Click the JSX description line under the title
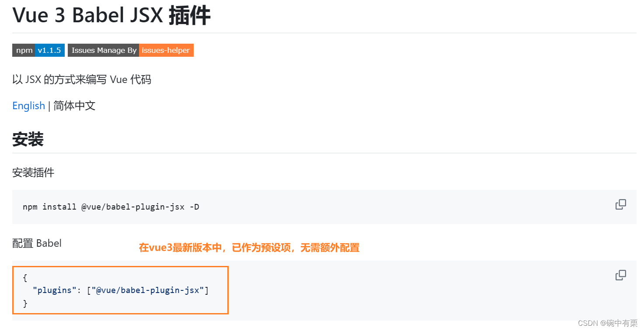644x331 pixels. pos(81,79)
